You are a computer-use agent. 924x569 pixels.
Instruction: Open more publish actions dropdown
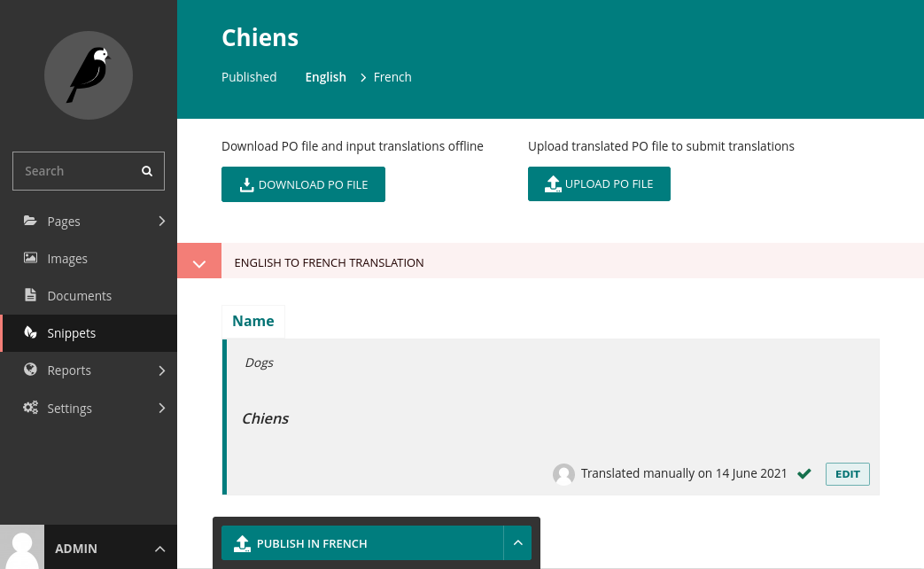tap(518, 543)
